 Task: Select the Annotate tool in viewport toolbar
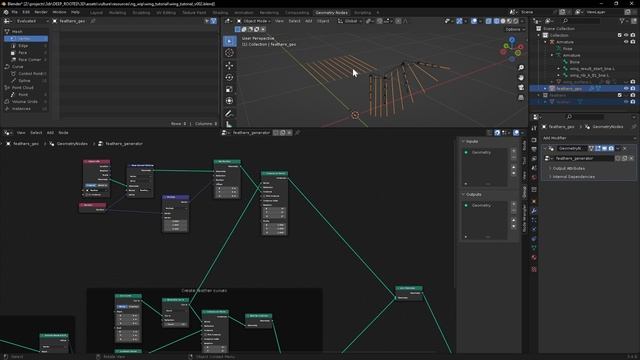pos(229,113)
